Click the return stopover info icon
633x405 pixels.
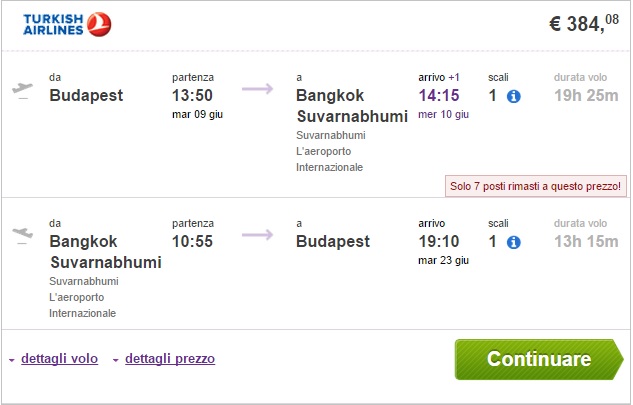click(514, 242)
